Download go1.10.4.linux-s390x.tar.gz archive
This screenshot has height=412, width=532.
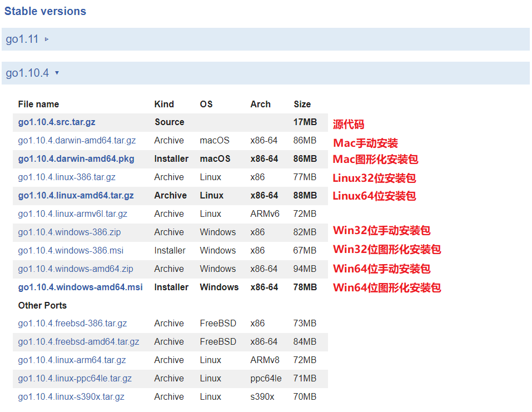71,397
